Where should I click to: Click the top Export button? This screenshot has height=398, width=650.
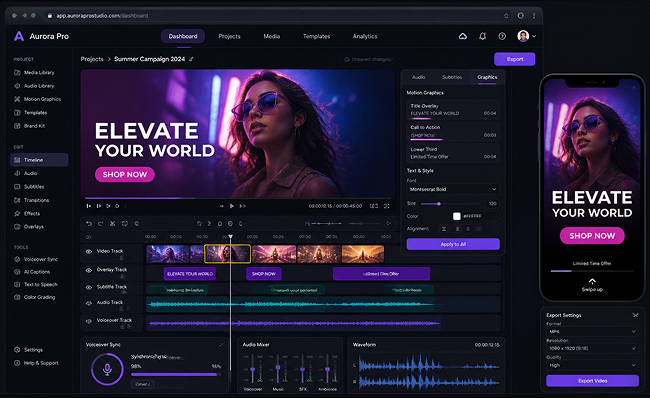(x=514, y=59)
